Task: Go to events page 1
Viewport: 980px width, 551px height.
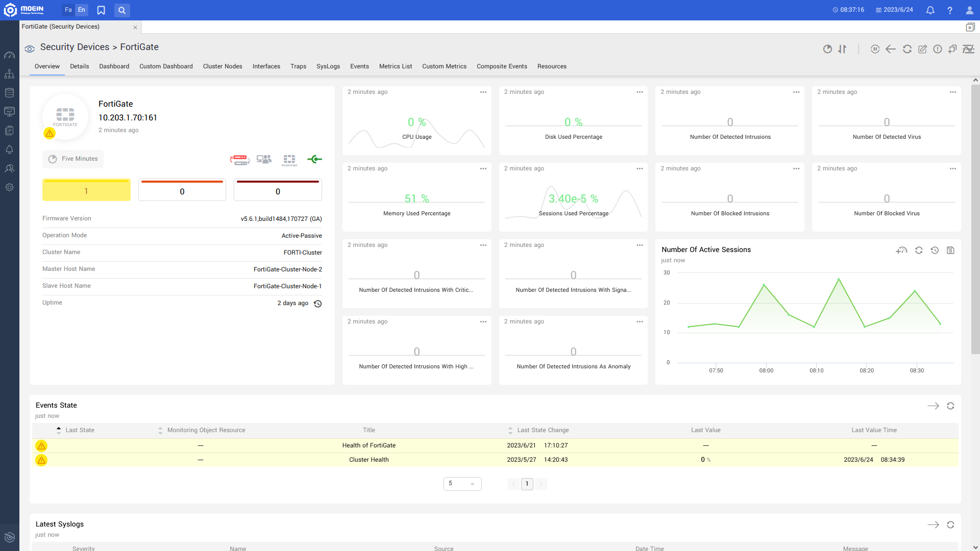Action: click(x=527, y=484)
